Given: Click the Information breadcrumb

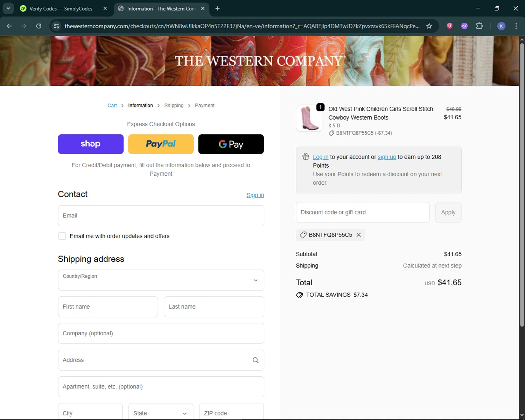Looking at the screenshot, I should tap(140, 105).
